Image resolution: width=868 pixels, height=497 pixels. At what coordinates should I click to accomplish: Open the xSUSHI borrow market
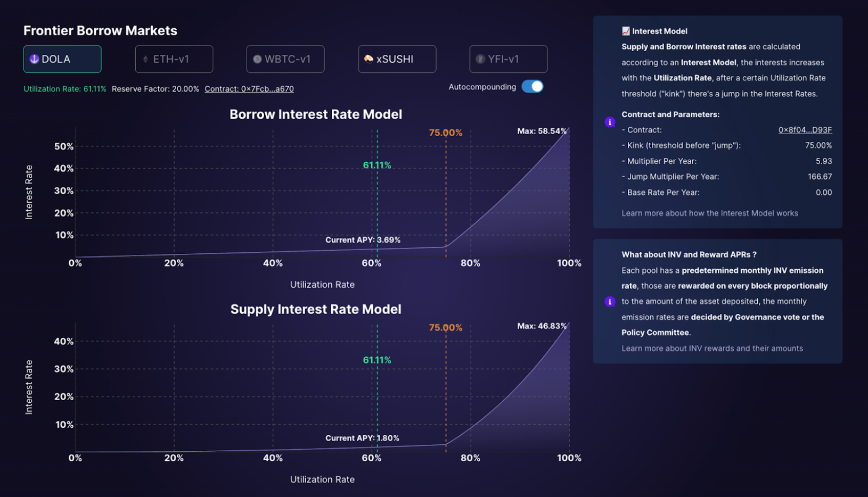click(397, 59)
